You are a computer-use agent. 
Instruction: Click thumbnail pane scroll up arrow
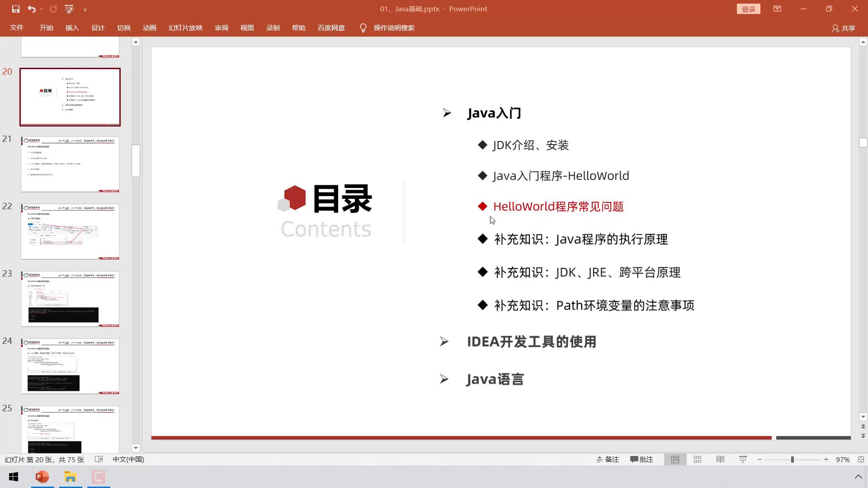[x=136, y=42]
